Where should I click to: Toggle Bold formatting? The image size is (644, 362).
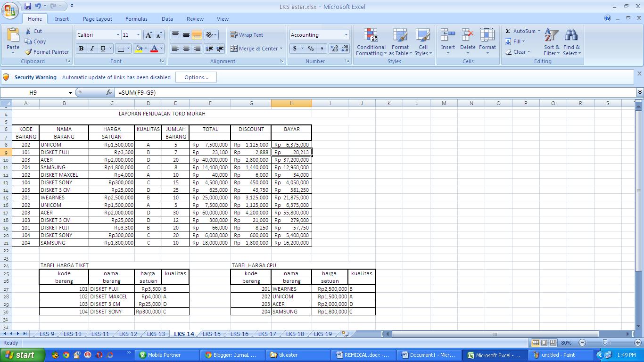(81, 49)
